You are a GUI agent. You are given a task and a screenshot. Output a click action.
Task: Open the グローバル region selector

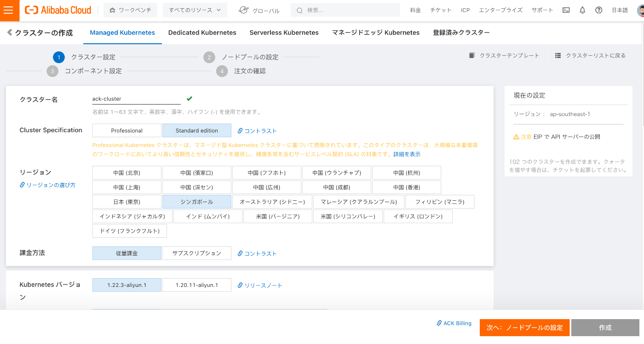(259, 10)
